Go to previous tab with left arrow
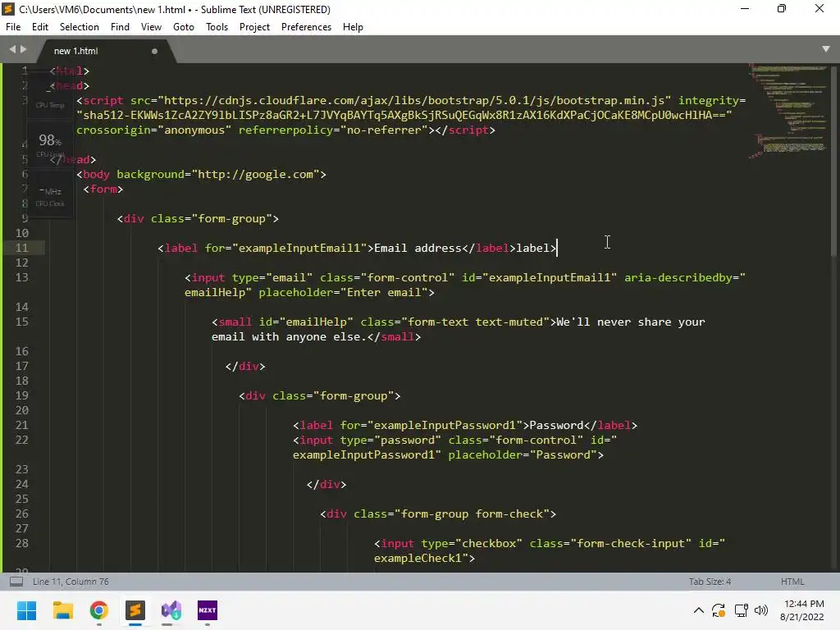Viewport: 840px width, 630px height. (12, 49)
